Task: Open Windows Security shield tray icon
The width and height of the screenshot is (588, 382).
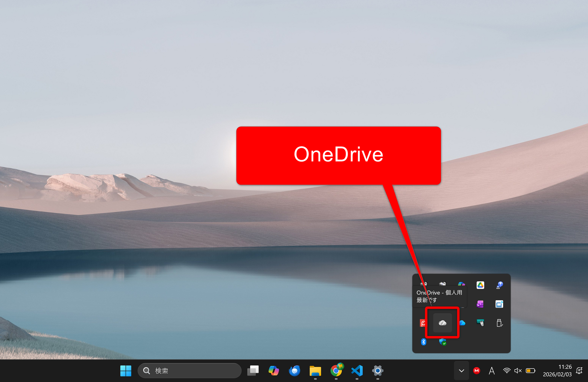Action: 443,342
